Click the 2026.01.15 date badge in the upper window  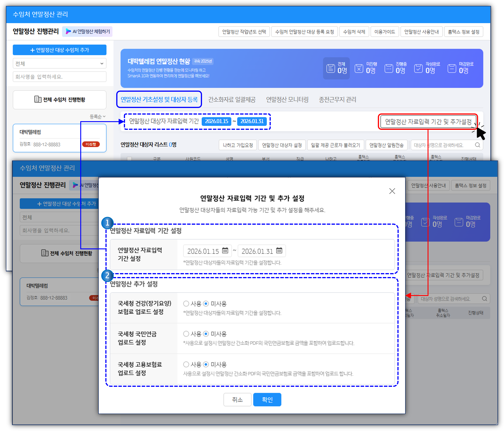[216, 121]
